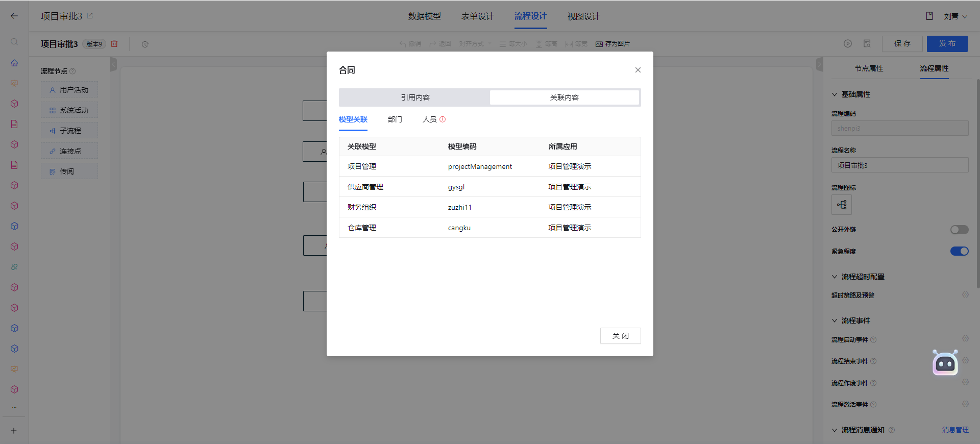
Task: Select the 传阅 node type
Action: click(x=69, y=171)
